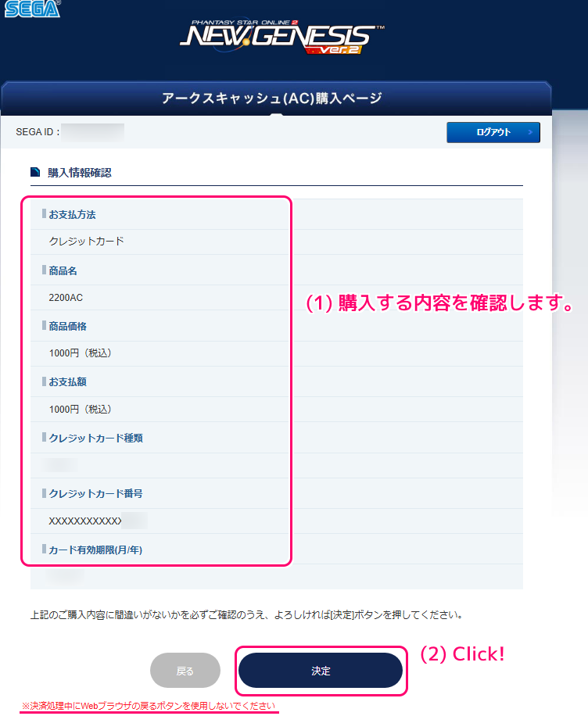Click the クレジットカード payment method value
Screen dimensions: 588x716
[86, 241]
